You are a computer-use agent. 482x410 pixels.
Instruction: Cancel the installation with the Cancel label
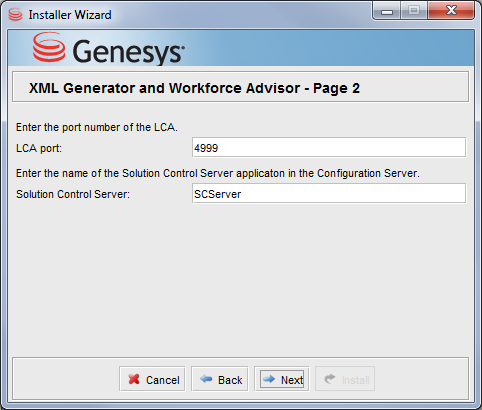tap(163, 380)
